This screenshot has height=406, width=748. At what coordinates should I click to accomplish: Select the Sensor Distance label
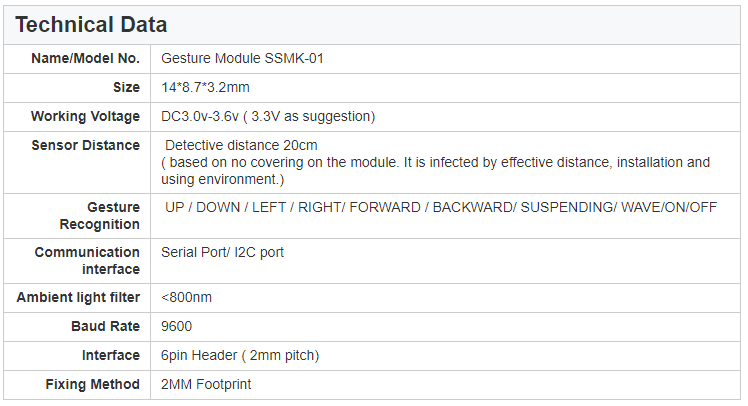tap(86, 146)
